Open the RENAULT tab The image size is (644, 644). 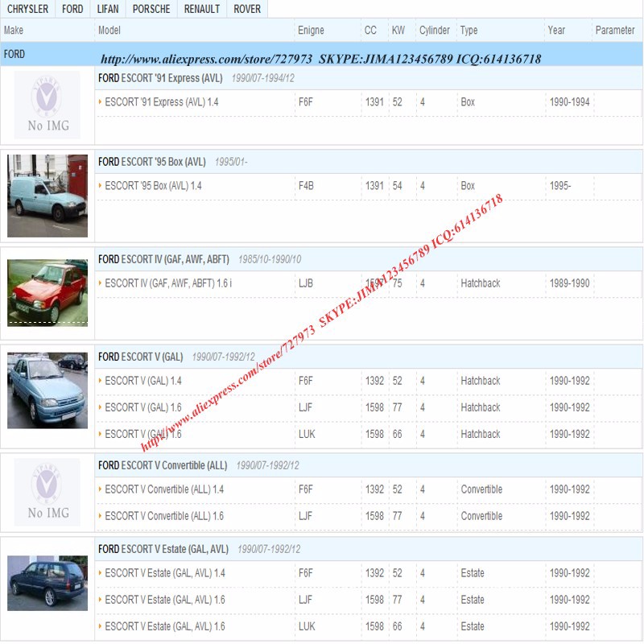pos(202,9)
